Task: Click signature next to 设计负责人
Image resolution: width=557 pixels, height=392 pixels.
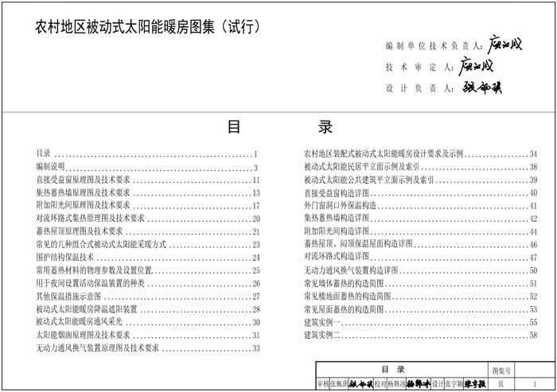Action: pyautogui.click(x=482, y=87)
